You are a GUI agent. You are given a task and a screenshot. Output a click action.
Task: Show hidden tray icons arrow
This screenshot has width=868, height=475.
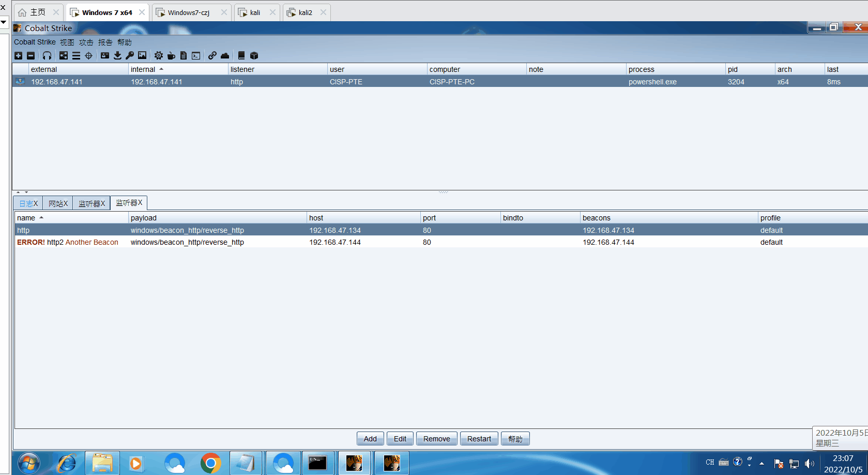tap(762, 464)
